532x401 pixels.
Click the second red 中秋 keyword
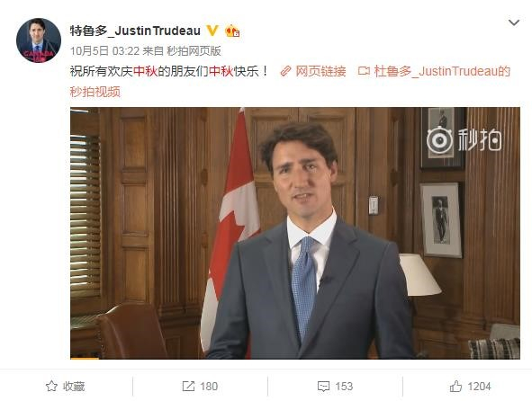pos(221,72)
